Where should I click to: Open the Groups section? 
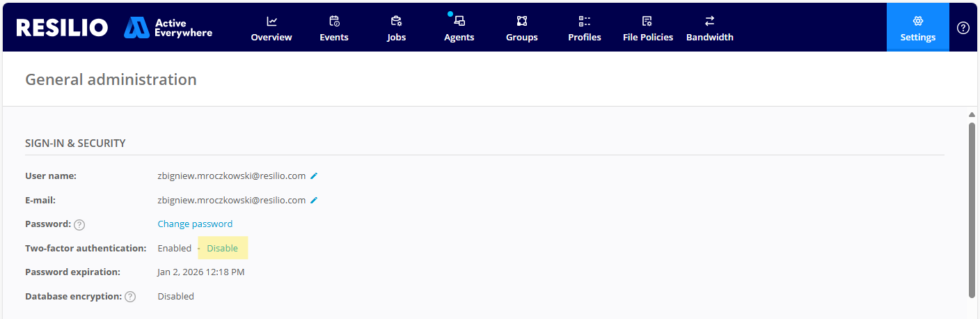tap(521, 29)
